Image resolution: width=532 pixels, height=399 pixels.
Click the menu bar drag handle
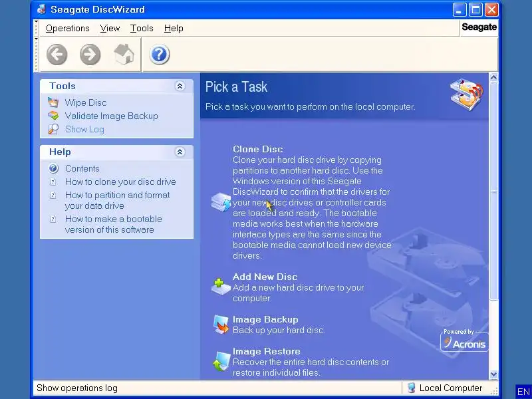[x=36, y=28]
